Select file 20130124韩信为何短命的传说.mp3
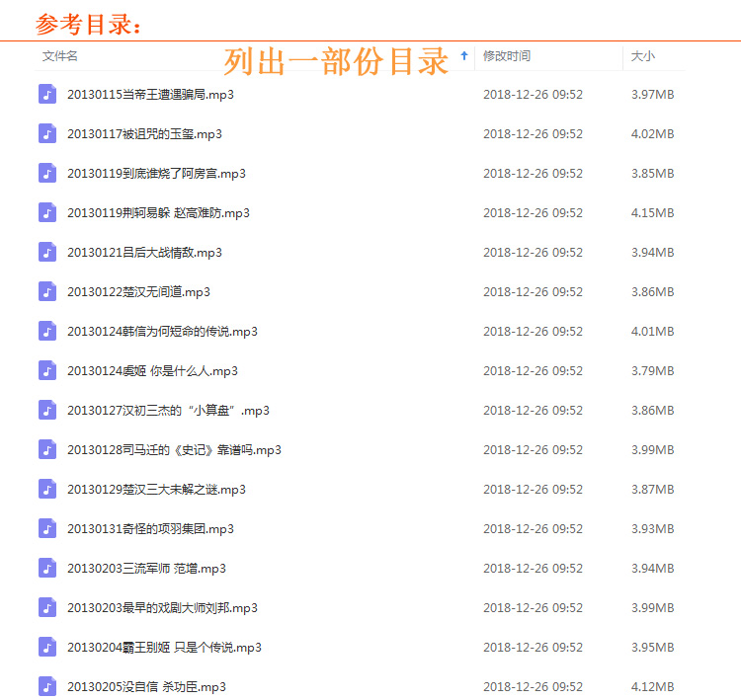This screenshot has width=741, height=700. click(162, 332)
